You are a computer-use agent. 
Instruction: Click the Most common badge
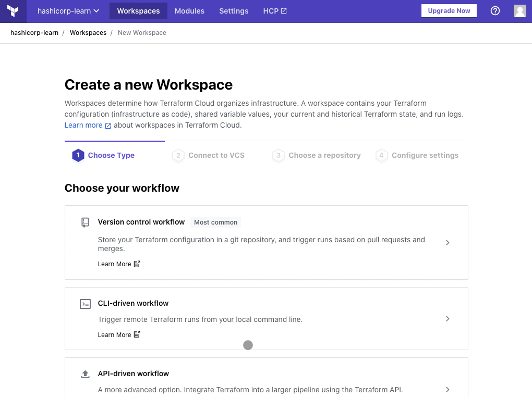[216, 222]
